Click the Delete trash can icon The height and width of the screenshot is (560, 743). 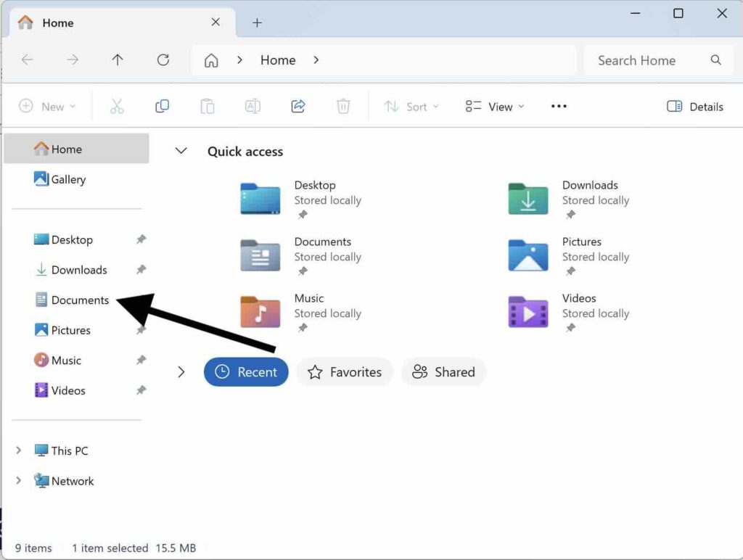pos(343,107)
